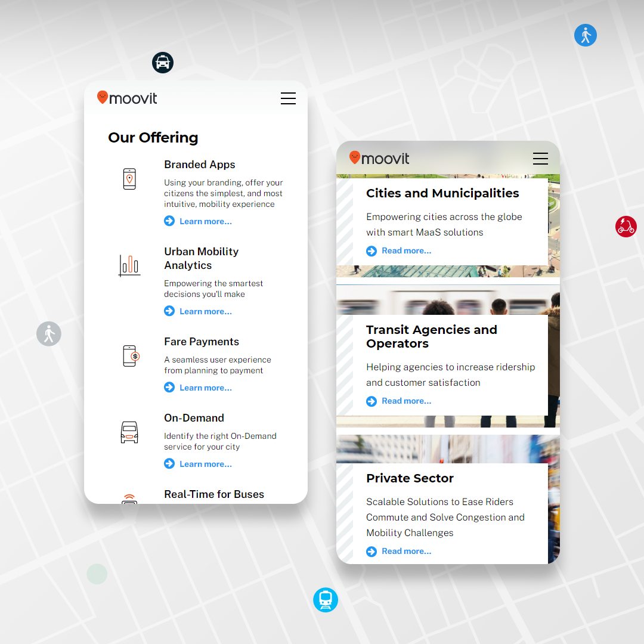The width and height of the screenshot is (644, 644).
Task: Click the gray walking pedestrian map icon
Action: [x=49, y=333]
